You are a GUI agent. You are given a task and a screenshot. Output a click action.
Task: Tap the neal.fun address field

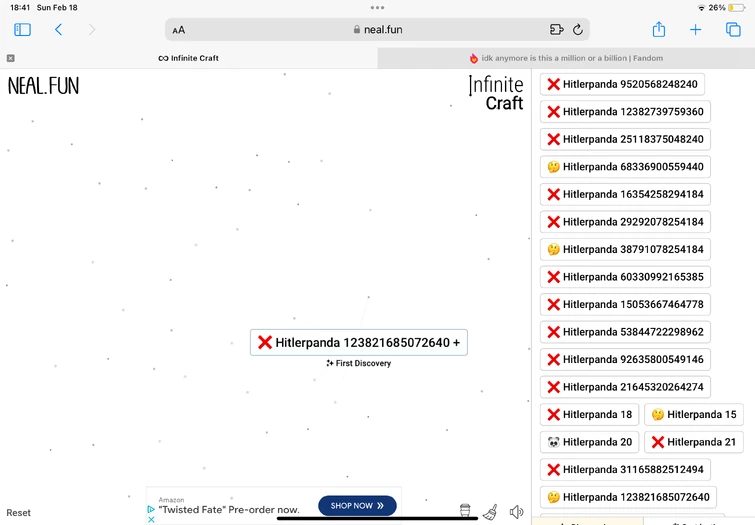(x=378, y=29)
